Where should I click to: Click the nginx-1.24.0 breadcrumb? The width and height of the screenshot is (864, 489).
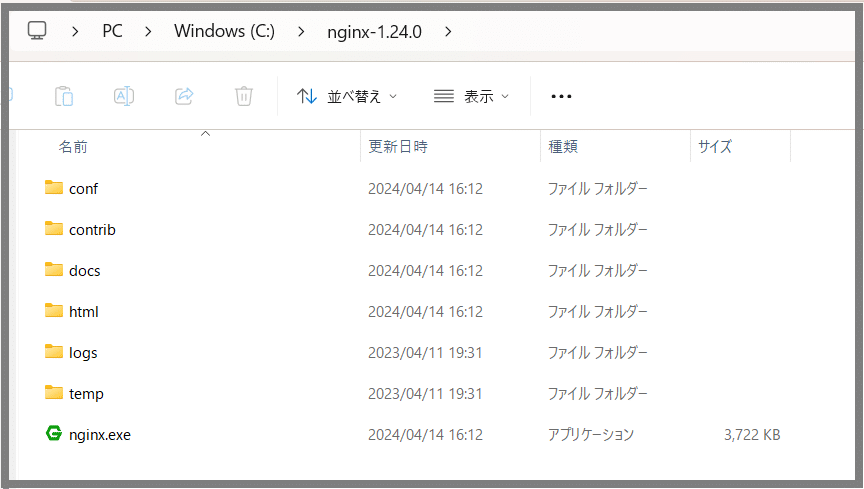point(374,31)
